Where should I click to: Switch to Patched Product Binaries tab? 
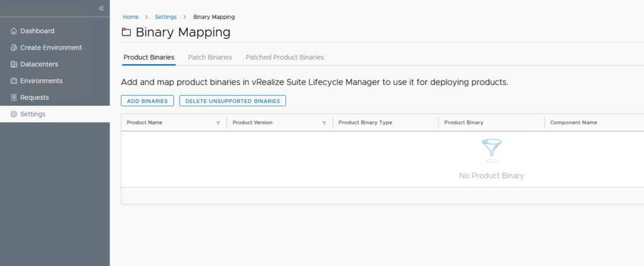coord(284,57)
